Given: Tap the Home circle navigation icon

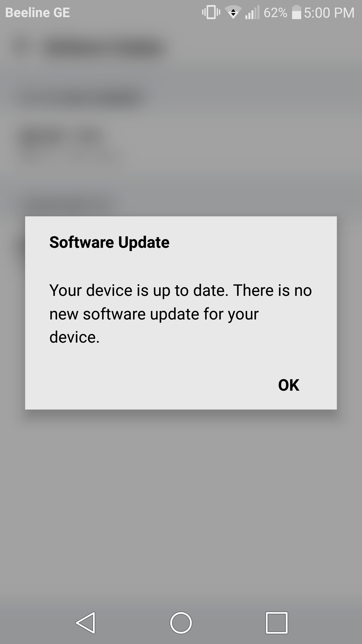Looking at the screenshot, I should (x=181, y=623).
